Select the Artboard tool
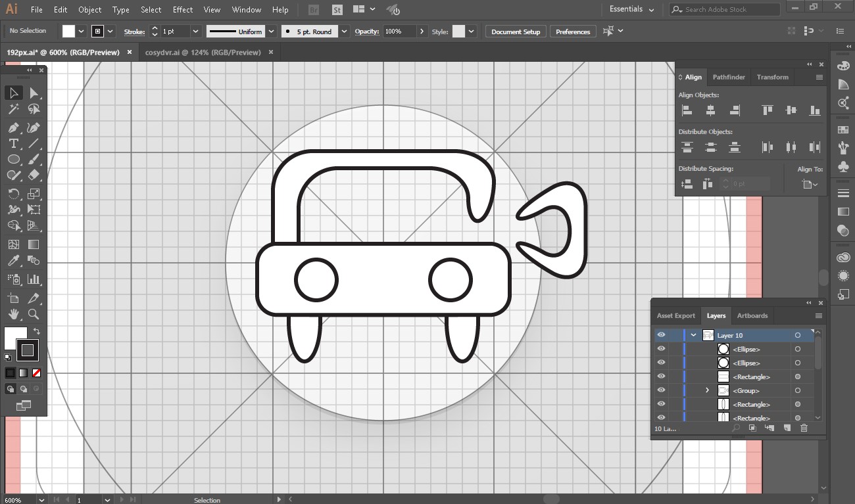 [x=14, y=298]
